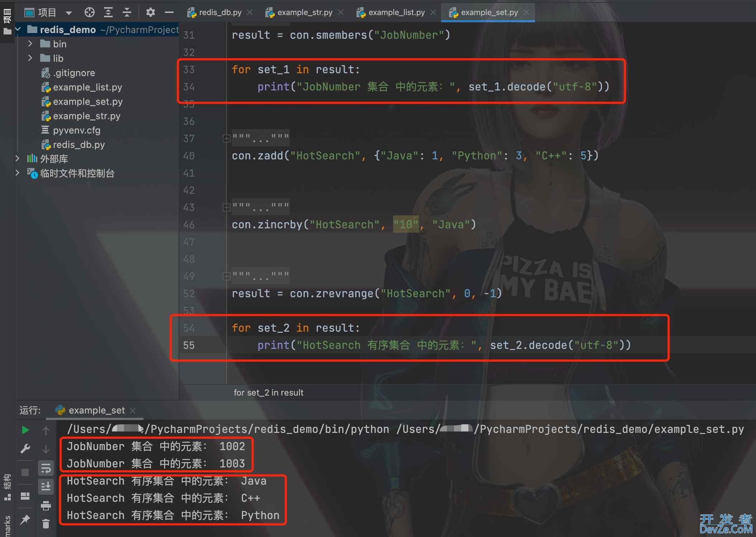Expand folded docstring at line 49

pos(226,276)
